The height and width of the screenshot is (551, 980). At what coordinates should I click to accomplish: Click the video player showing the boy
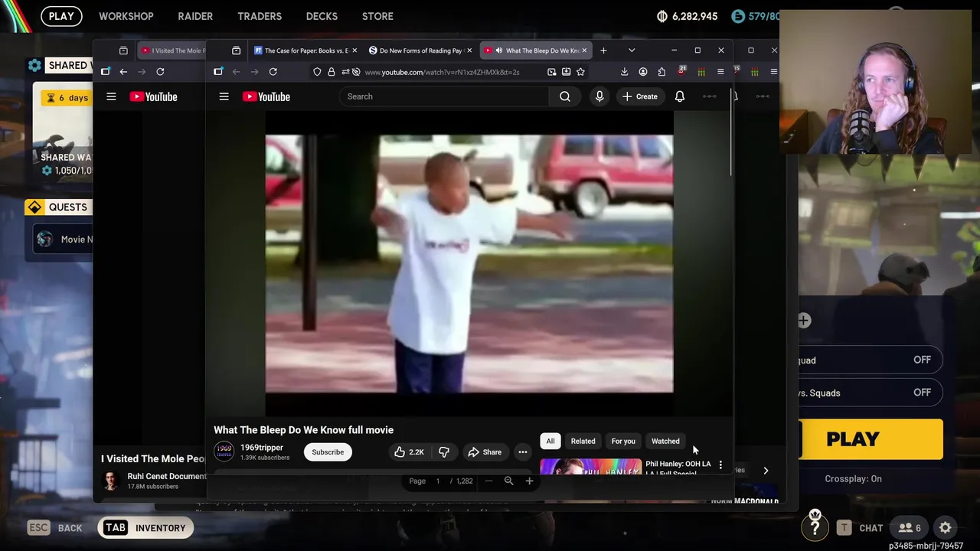[469, 264]
